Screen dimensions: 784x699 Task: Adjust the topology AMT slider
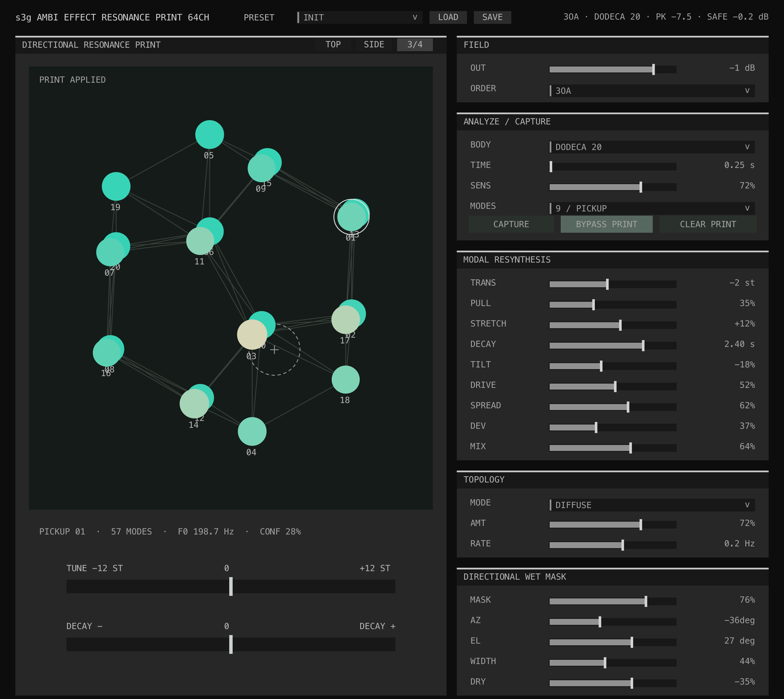[x=613, y=525]
